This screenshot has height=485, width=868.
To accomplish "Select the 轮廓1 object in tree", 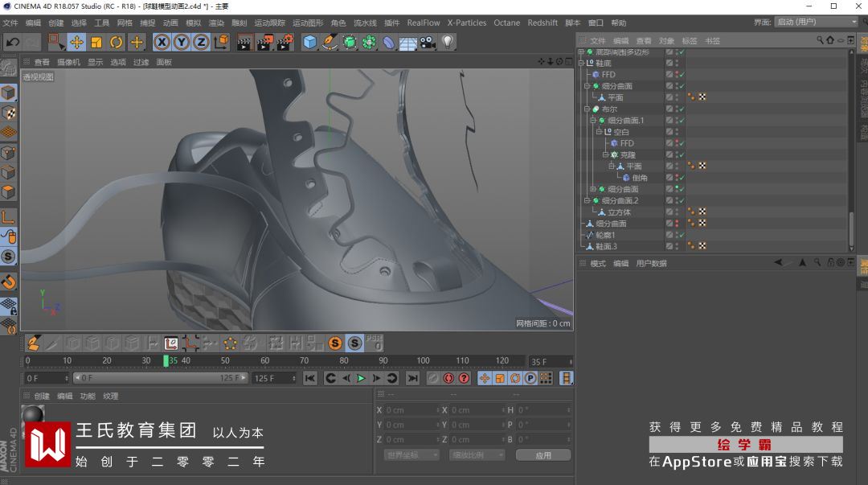I will click(606, 235).
